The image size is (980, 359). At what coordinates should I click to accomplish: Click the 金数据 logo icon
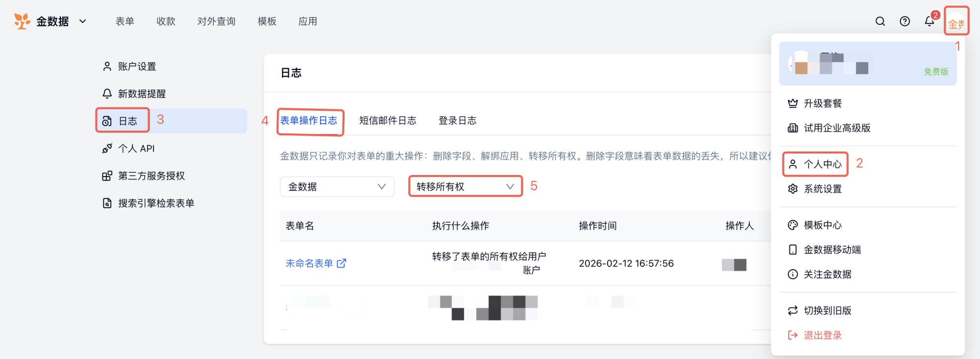tap(22, 21)
